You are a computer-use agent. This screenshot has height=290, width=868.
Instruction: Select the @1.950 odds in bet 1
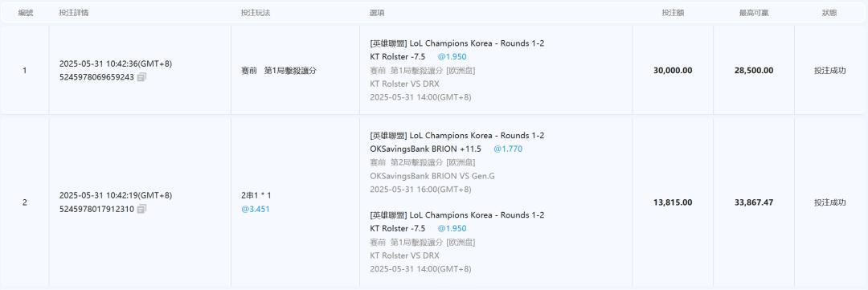452,56
